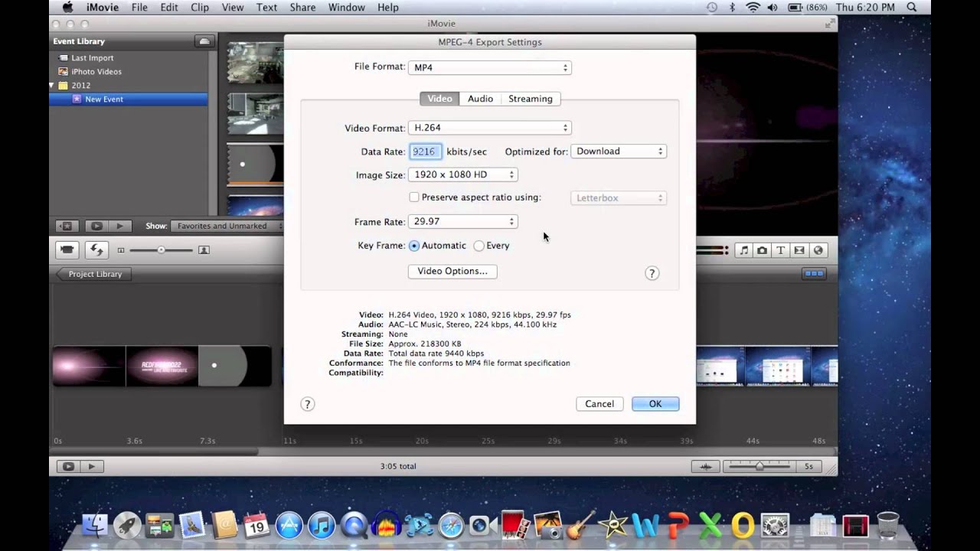Open Spotlight search in menu bar
980x551 pixels.
click(911, 8)
